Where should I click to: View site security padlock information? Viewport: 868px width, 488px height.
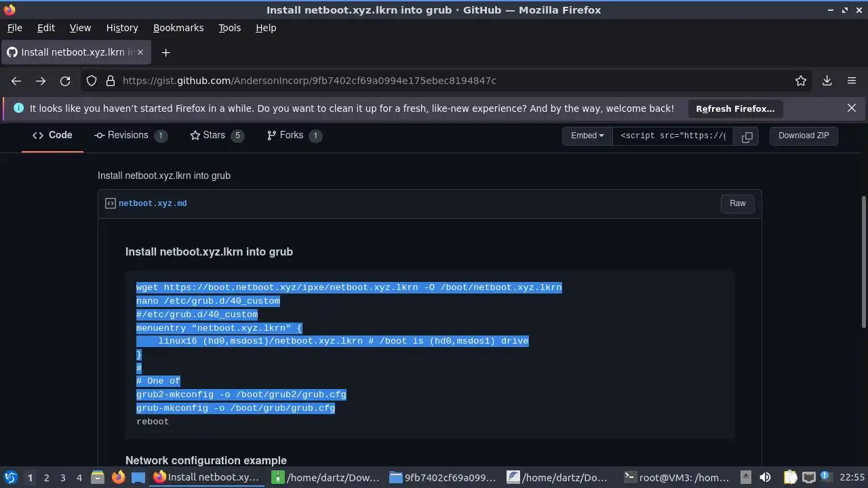111,81
